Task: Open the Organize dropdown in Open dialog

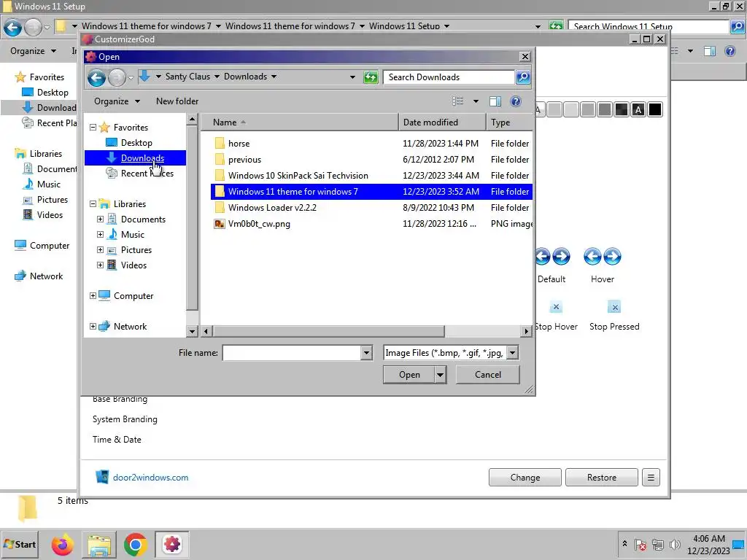Action: [x=117, y=101]
